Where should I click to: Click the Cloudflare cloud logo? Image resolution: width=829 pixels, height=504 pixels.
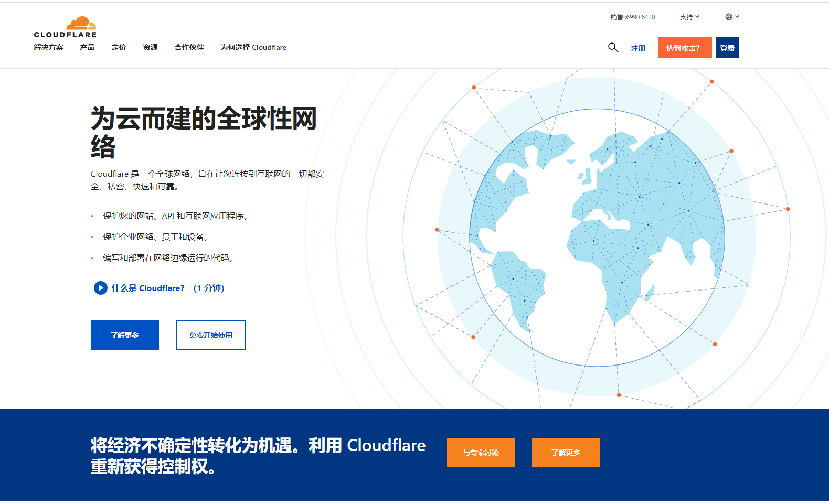click(x=65, y=27)
